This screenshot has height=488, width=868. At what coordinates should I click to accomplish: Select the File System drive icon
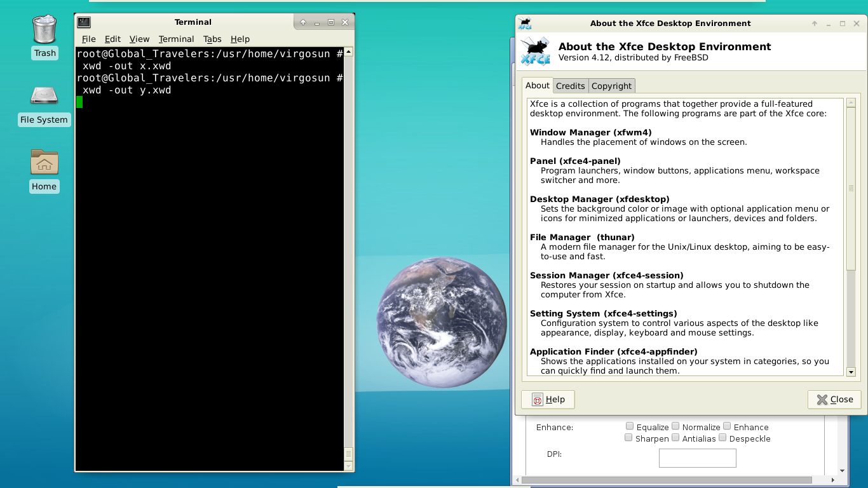[x=44, y=96]
